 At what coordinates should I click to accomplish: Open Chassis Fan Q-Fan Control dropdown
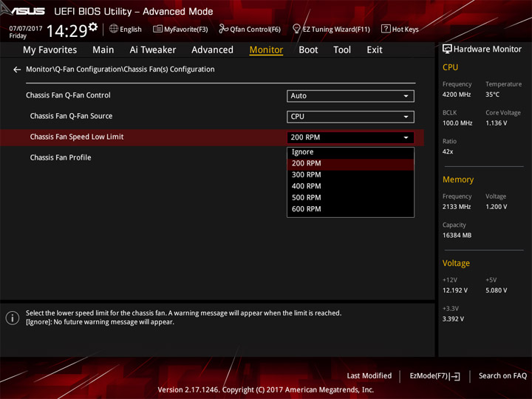pyautogui.click(x=350, y=96)
